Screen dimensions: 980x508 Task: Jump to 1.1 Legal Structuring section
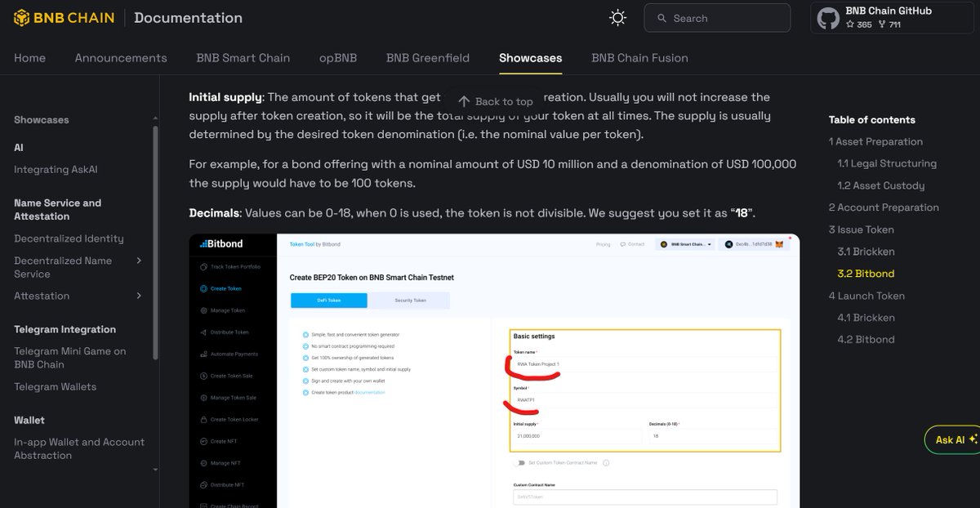point(887,163)
